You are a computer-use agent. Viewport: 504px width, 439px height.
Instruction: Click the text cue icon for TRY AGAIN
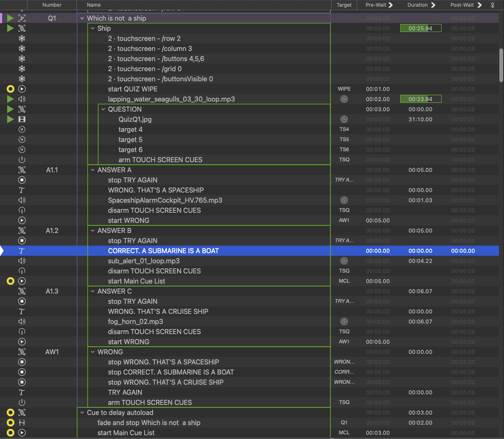(x=22, y=392)
